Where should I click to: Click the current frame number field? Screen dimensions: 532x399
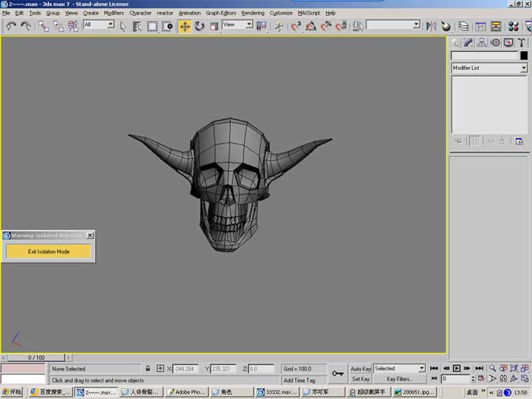point(456,378)
